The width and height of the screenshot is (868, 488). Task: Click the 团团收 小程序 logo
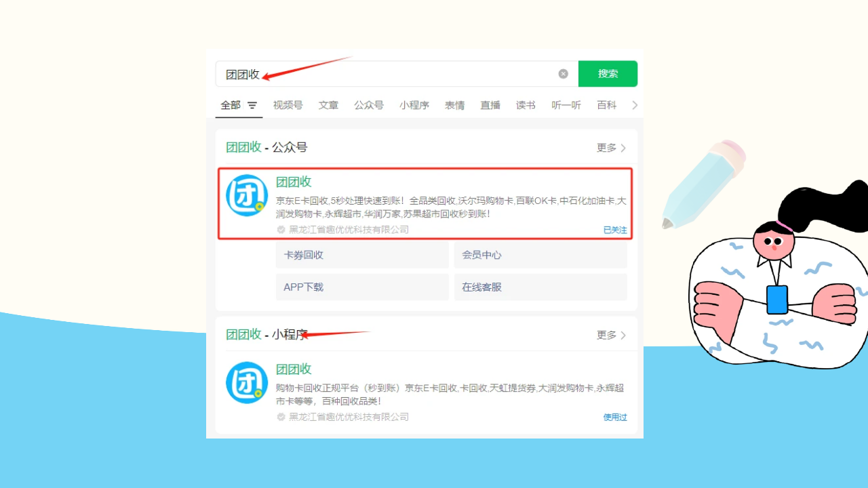[x=247, y=382]
